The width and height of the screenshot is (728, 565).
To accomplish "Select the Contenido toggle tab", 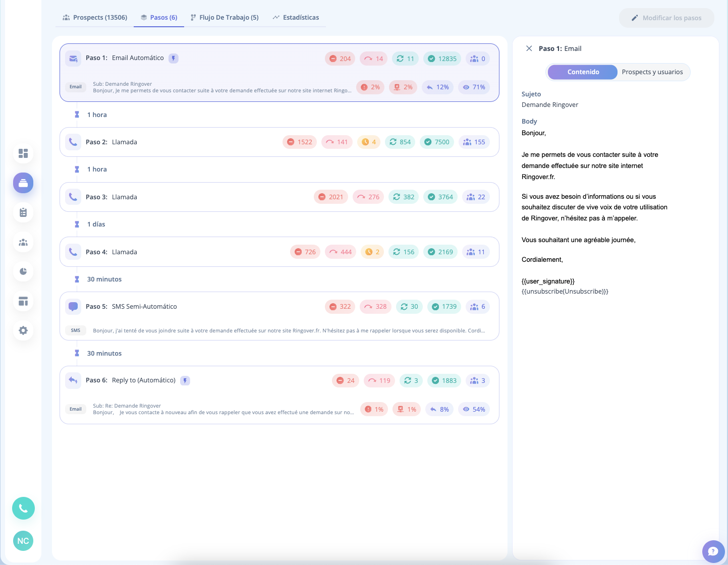I will pyautogui.click(x=583, y=72).
